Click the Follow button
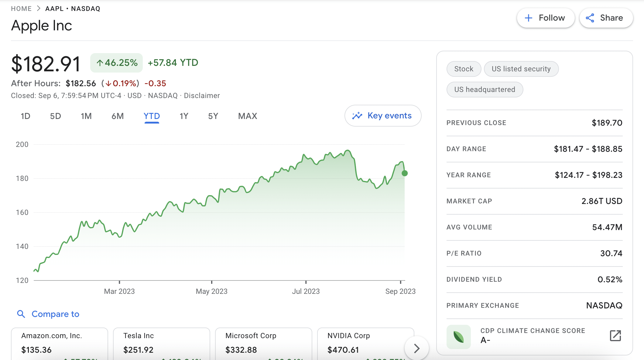644x360 pixels. [x=546, y=18]
